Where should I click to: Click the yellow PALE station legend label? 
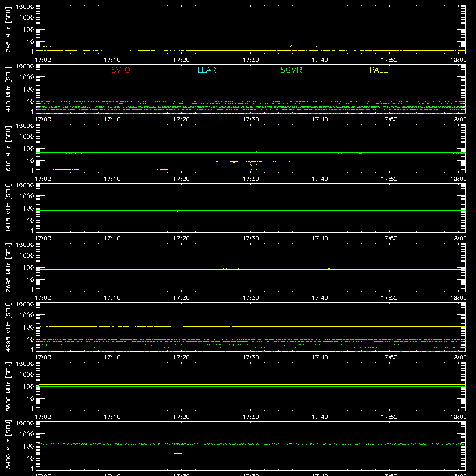click(378, 70)
